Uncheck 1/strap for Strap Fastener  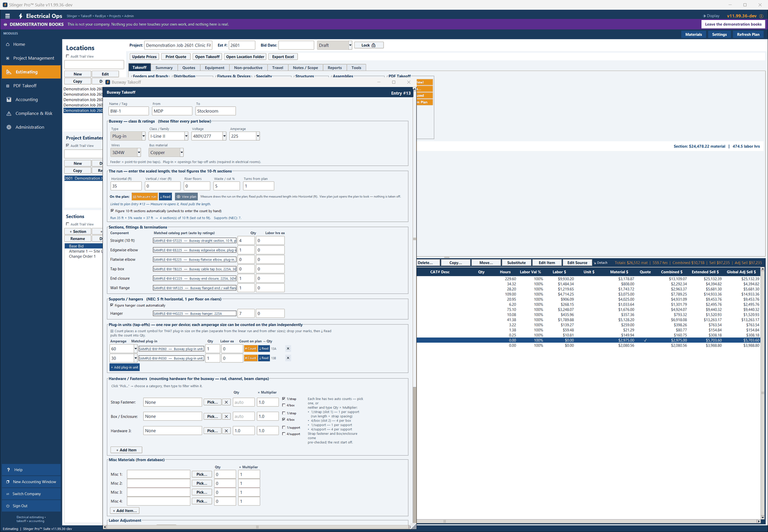284,399
